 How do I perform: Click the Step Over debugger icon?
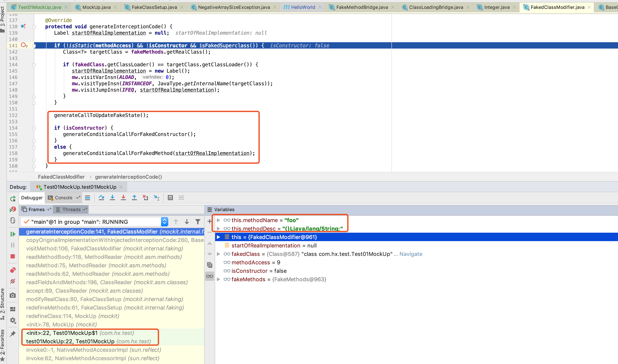[x=101, y=198]
